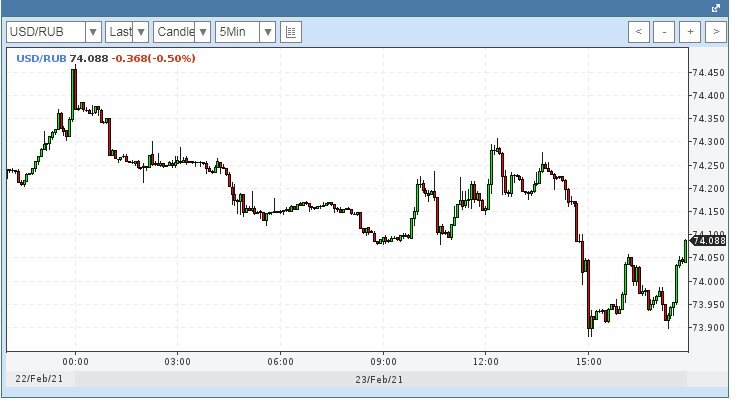Expand the Last price type dropdown
The width and height of the screenshot is (736, 401).
click(x=141, y=32)
